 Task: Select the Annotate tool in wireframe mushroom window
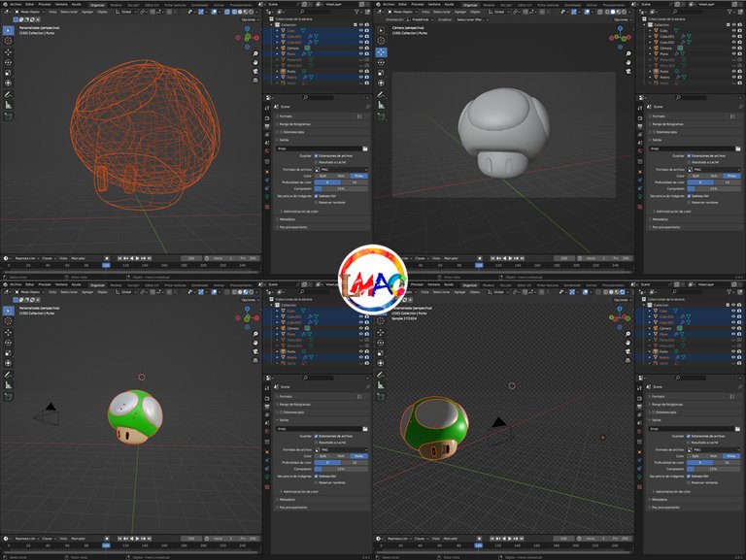click(x=8, y=94)
